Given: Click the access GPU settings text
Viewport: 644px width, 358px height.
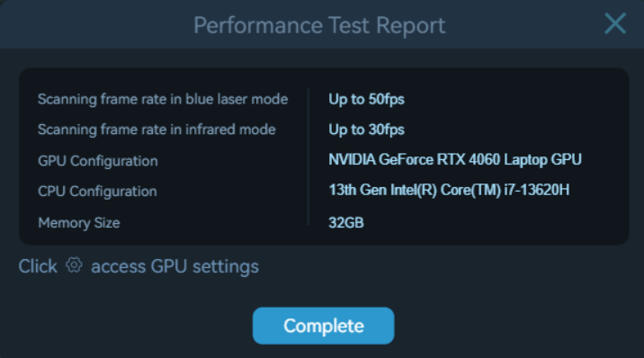Looking at the screenshot, I should pos(175,267).
